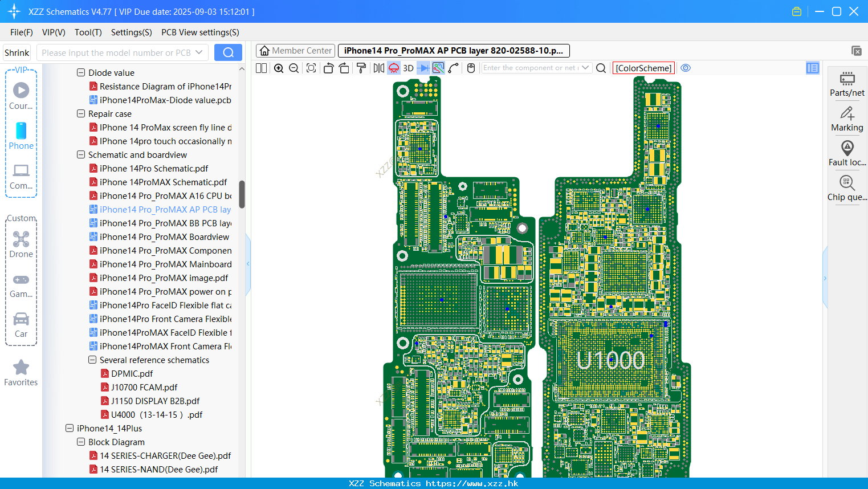Viewport: 868px width, 489px height.
Task: Click the U1000 chip on the board
Action: [x=610, y=360]
